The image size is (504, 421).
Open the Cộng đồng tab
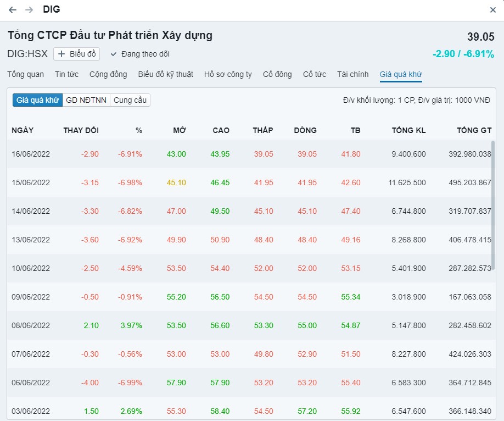pos(108,74)
